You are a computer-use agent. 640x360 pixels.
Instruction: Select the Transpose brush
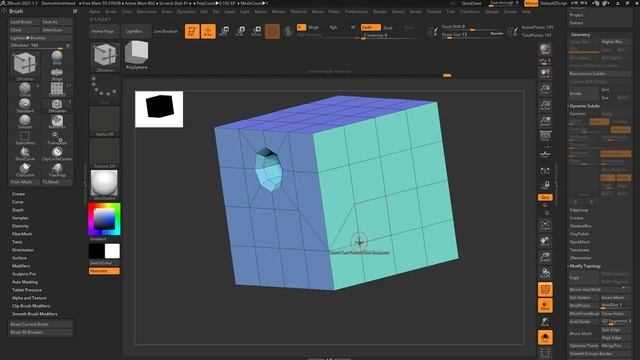(57, 138)
